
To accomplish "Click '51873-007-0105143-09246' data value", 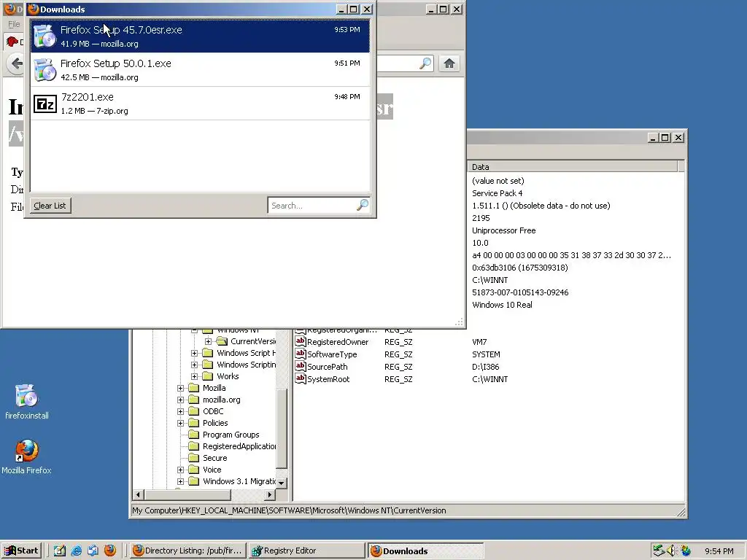I will tap(520, 292).
